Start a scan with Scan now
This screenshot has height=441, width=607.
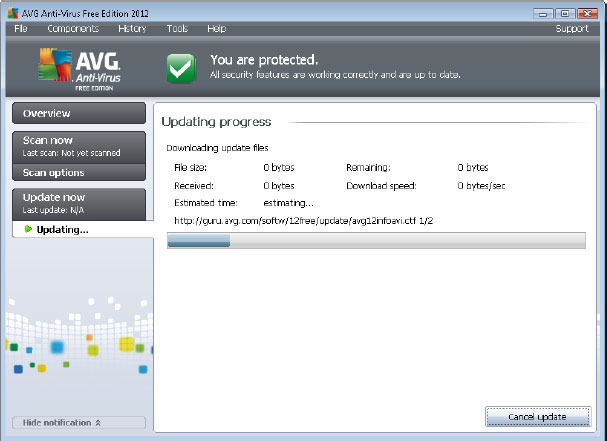tap(79, 147)
